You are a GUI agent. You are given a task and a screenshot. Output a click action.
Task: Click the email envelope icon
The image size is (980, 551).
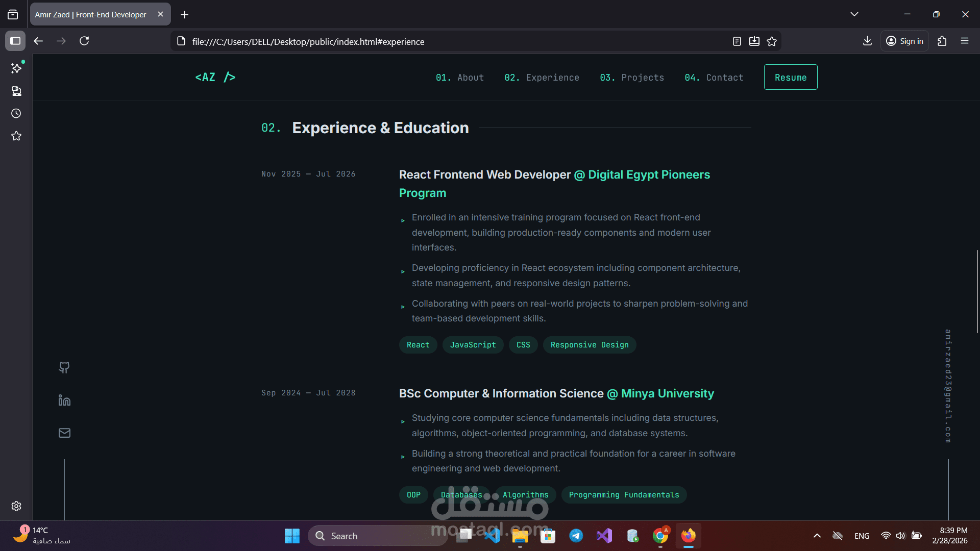click(64, 433)
